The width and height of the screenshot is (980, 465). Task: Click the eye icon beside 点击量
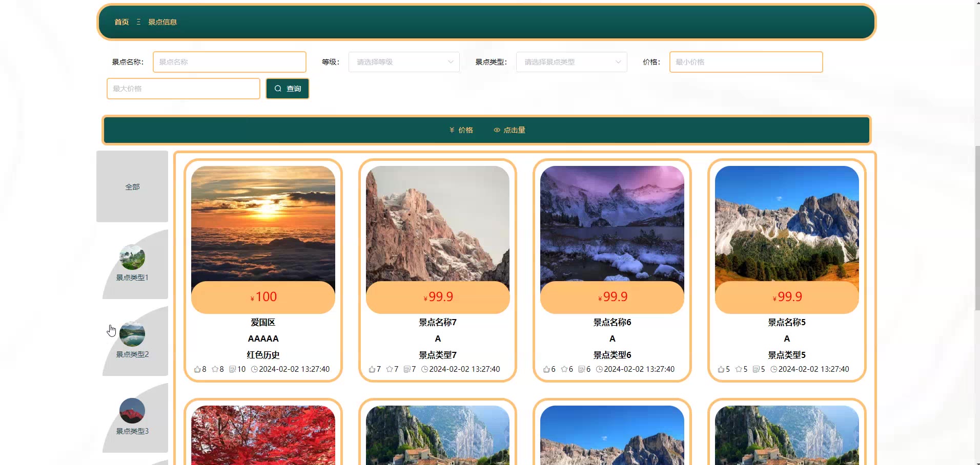pos(497,130)
